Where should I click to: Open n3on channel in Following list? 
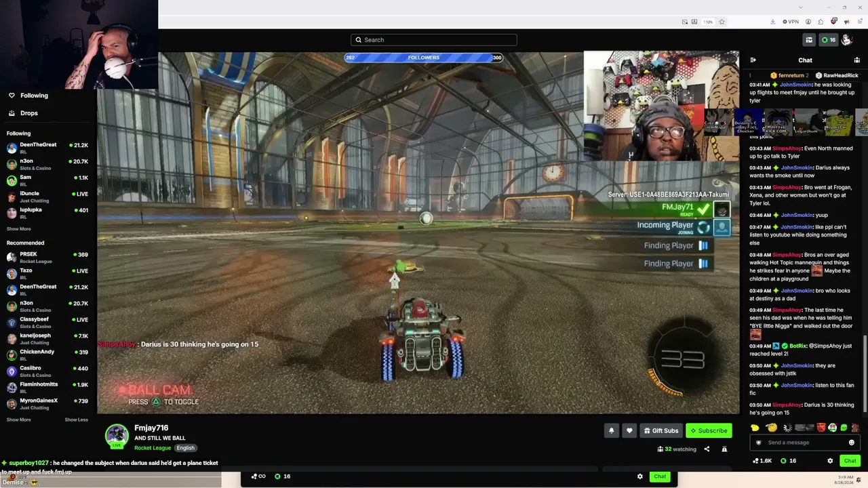(47, 163)
